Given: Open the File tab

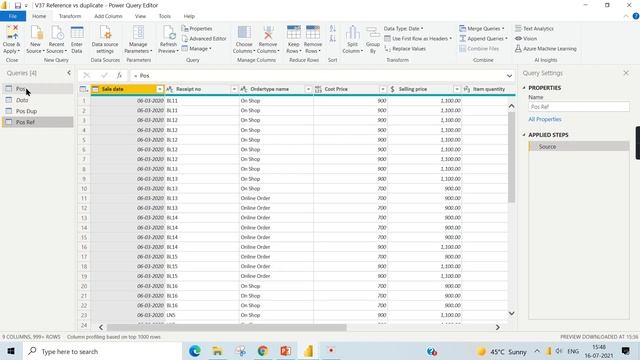Looking at the screenshot, I should tap(13, 16).
